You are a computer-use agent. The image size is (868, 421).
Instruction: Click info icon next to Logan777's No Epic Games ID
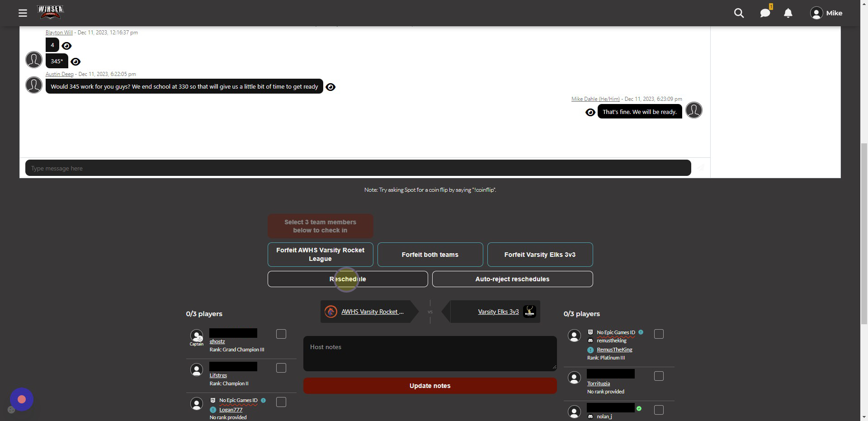(x=263, y=400)
